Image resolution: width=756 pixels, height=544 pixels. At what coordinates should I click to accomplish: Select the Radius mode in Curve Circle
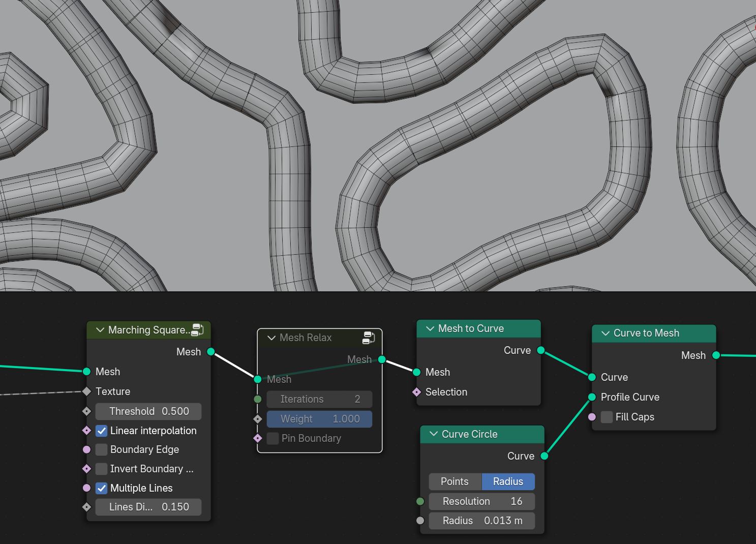point(508,481)
